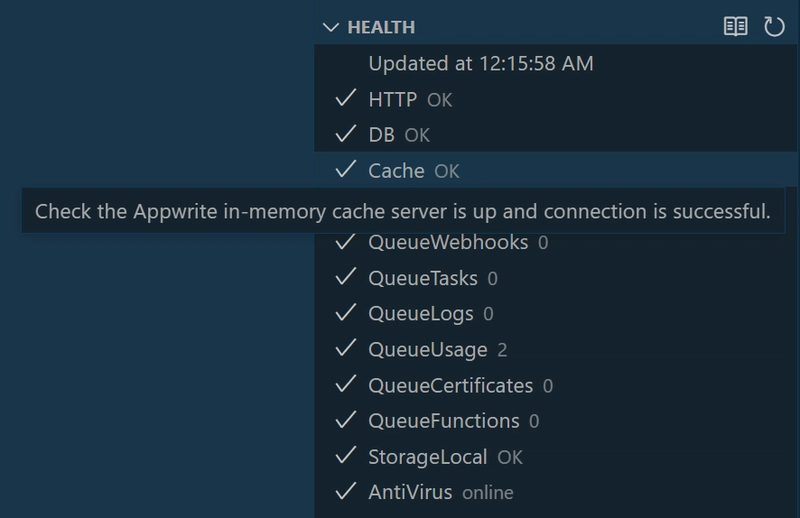Click the checkmark icon beside QueueLogs
Screen dimensions: 800x518
346,313
